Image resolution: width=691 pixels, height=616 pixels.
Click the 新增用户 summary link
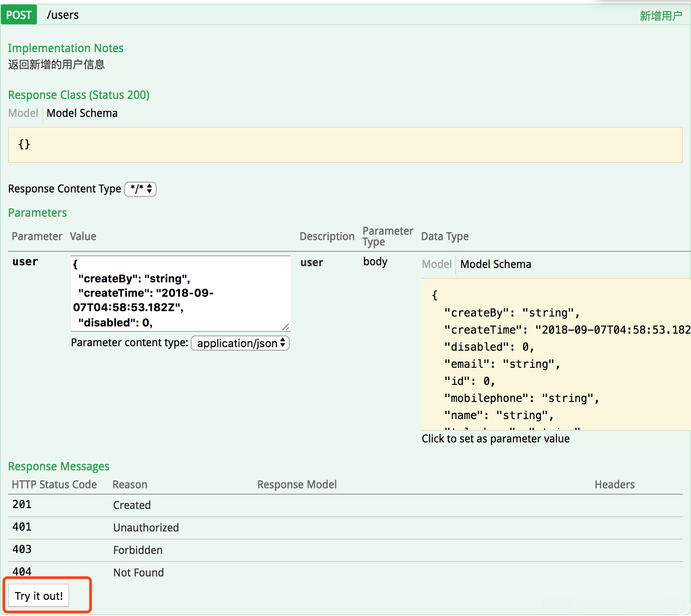pyautogui.click(x=661, y=16)
